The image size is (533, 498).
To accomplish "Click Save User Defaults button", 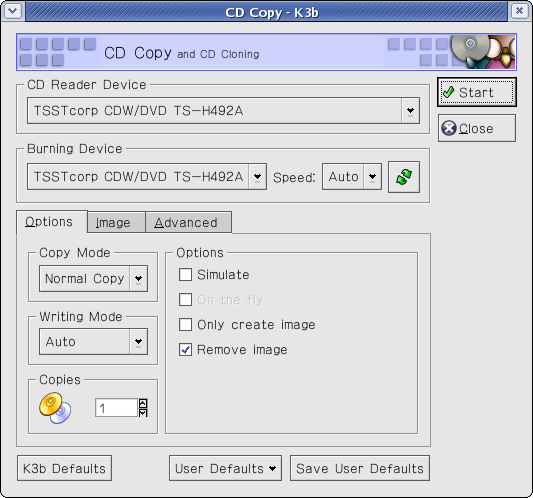I will click(360, 468).
